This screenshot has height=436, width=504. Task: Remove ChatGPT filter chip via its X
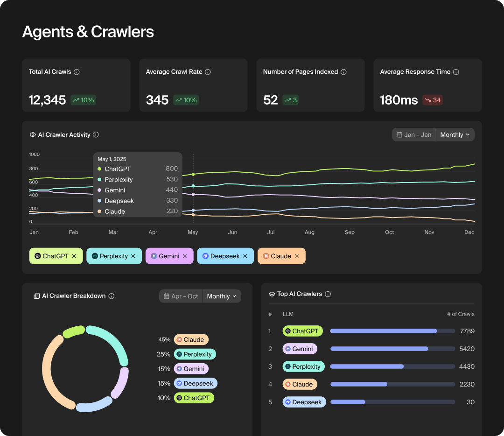pos(74,256)
